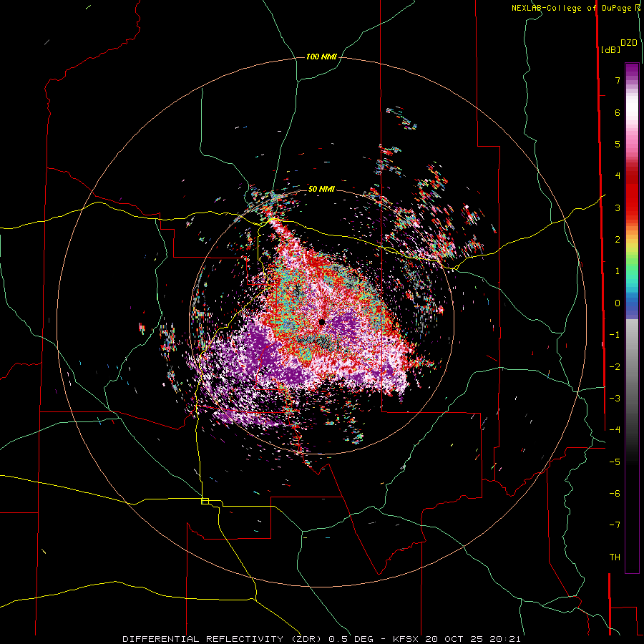The image size is (644, 644).
Task: Click the 20 OCT 25 20:21 timestamp
Action: [473, 639]
